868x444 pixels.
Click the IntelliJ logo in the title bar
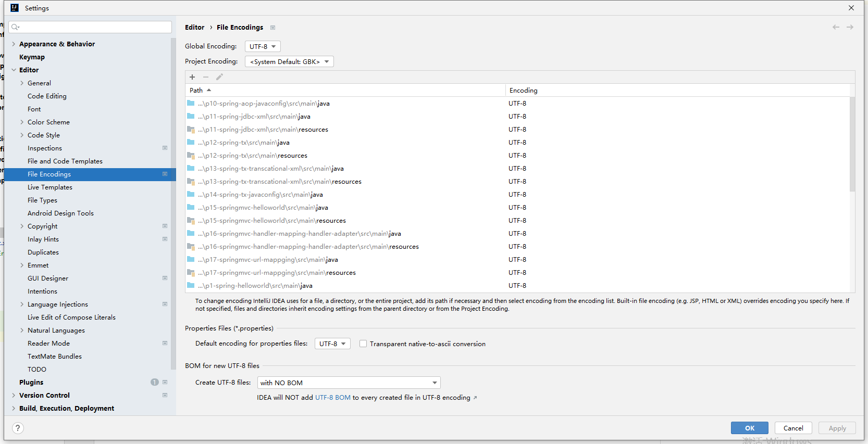point(15,8)
